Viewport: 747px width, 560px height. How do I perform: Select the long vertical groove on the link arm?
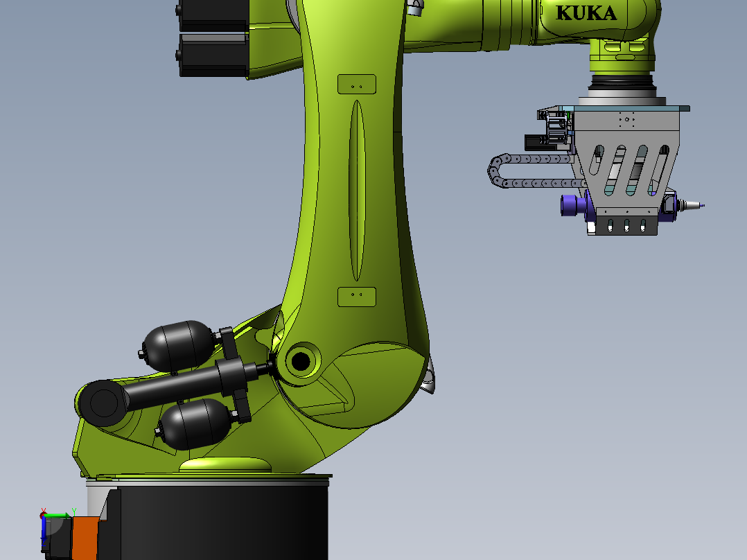(x=357, y=190)
